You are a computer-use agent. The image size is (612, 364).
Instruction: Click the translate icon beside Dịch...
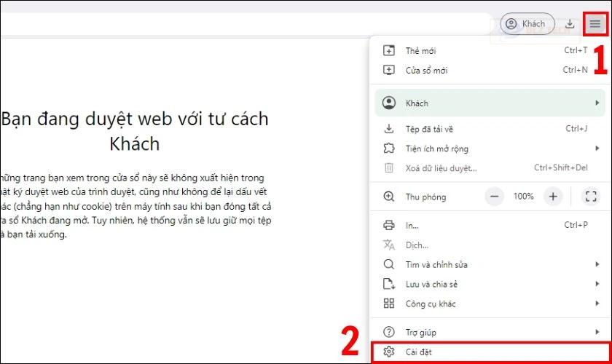tap(389, 245)
